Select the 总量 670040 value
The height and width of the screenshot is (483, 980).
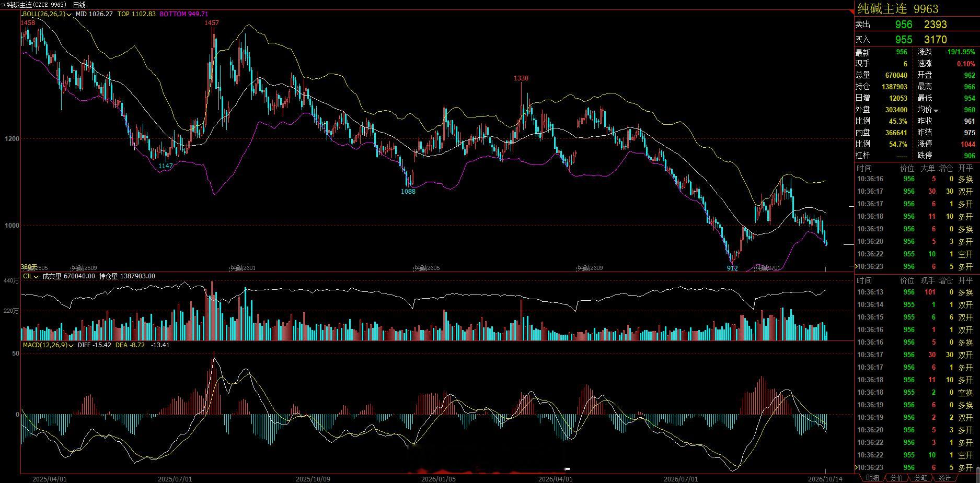coord(896,75)
